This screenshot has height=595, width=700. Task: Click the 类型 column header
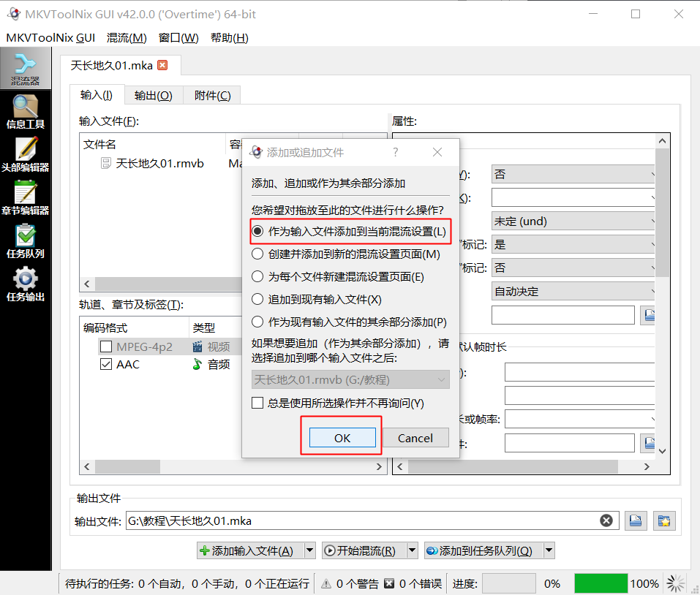tap(216, 327)
